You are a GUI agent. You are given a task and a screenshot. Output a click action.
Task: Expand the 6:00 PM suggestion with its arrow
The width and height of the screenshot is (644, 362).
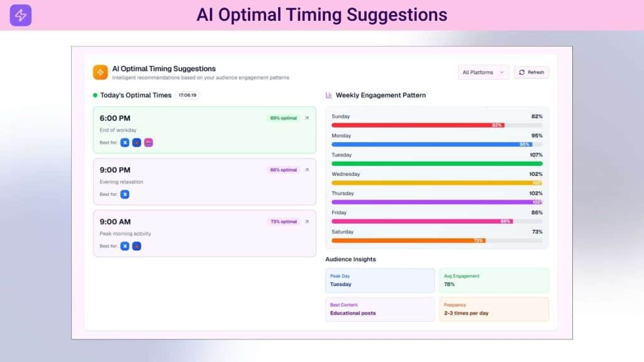[307, 118]
